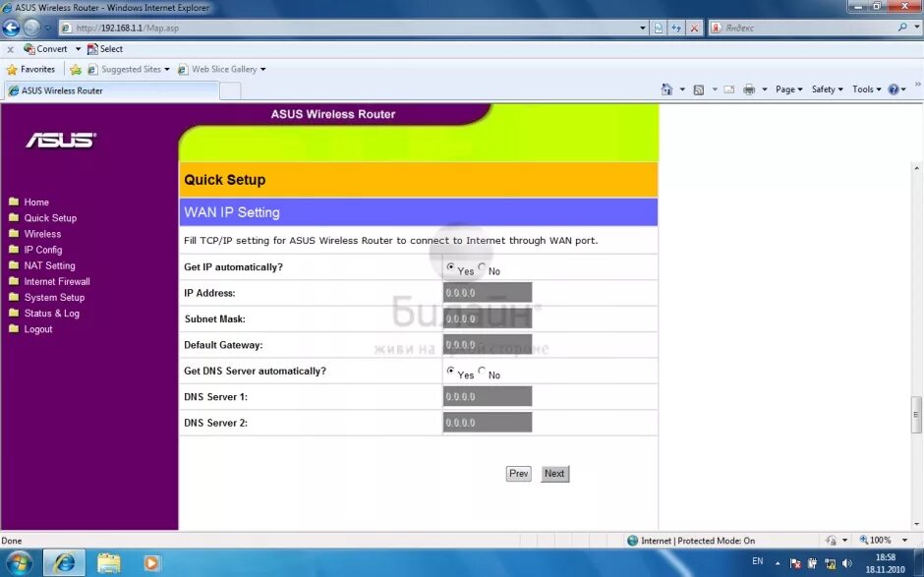Click the RSS Feeds icon

click(698, 89)
